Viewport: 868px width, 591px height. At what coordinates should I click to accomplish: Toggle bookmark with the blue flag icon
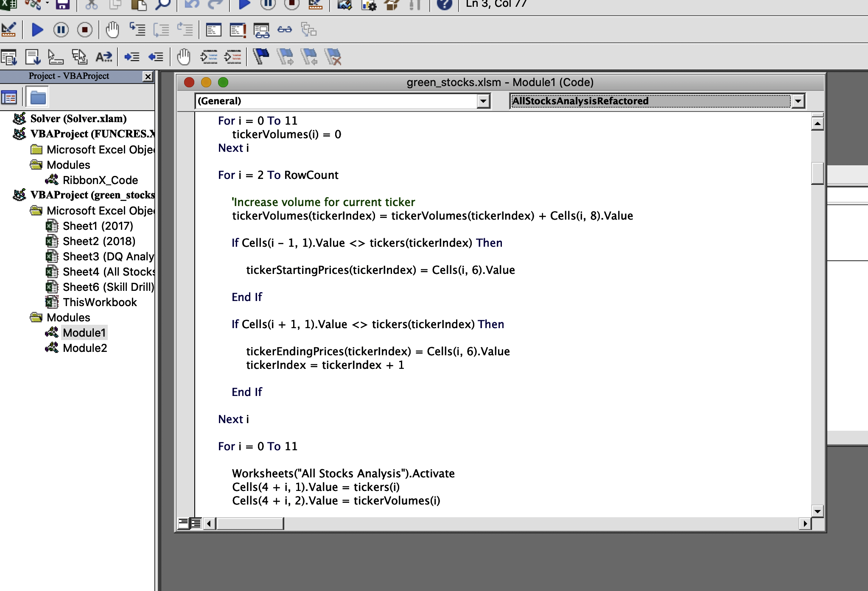(x=261, y=57)
